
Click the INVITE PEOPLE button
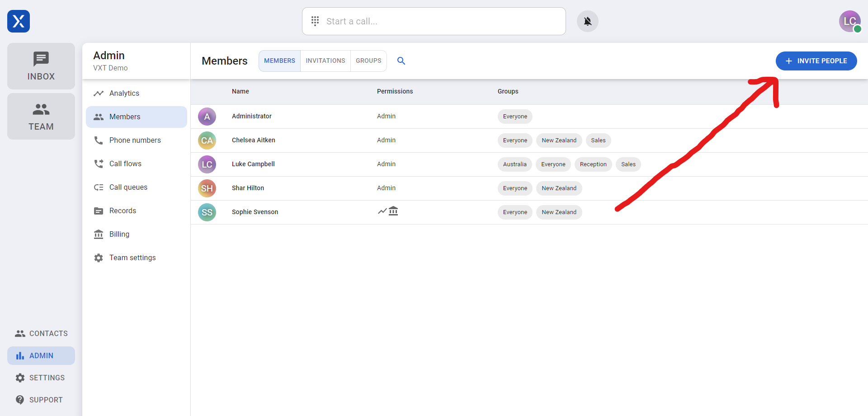pyautogui.click(x=816, y=61)
